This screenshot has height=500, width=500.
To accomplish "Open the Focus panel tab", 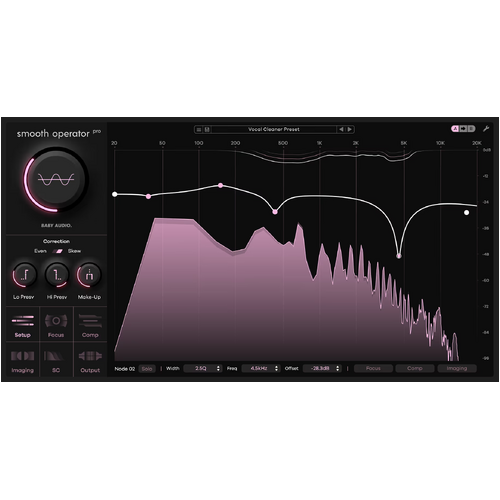I will point(56,324).
